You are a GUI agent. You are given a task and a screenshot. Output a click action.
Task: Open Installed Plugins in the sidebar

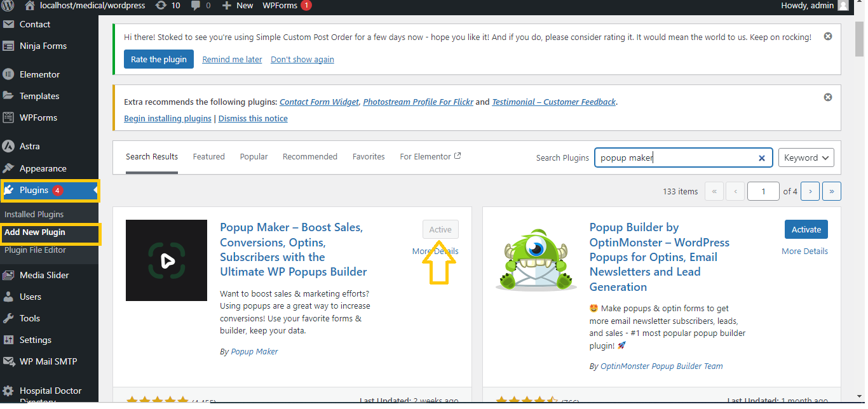pos(34,215)
